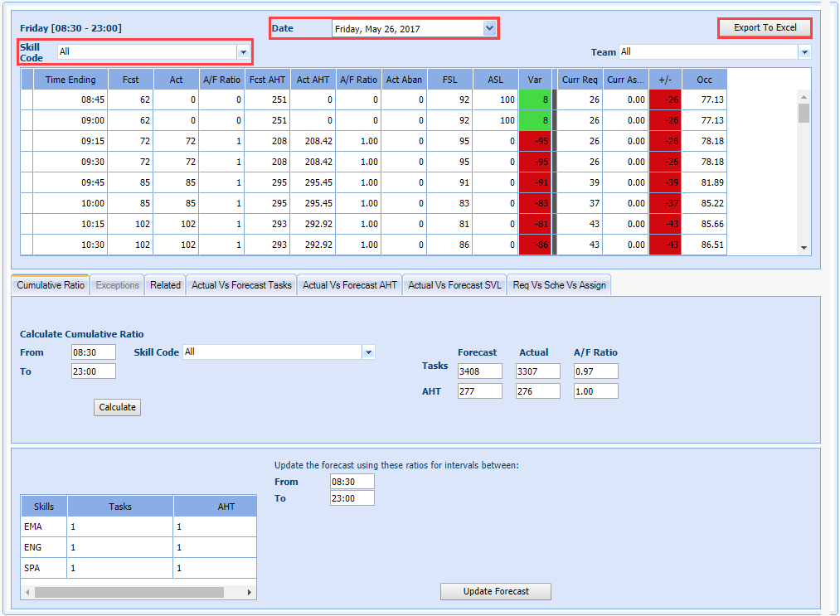The image size is (840, 616).
Task: Click the Tasks Forecast value field
Action: [479, 371]
